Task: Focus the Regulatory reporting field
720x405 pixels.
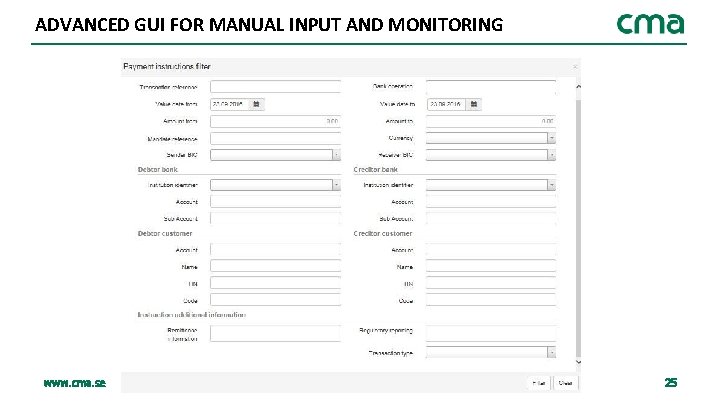Action: click(x=491, y=334)
